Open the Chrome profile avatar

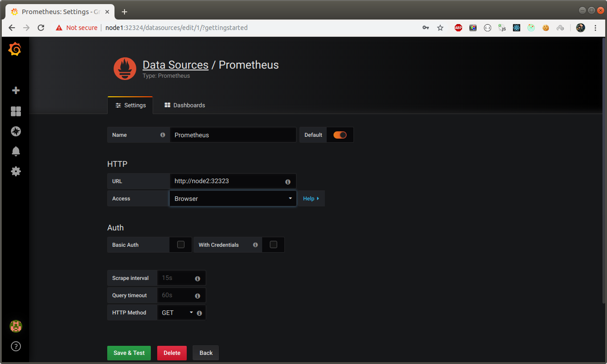(x=581, y=28)
